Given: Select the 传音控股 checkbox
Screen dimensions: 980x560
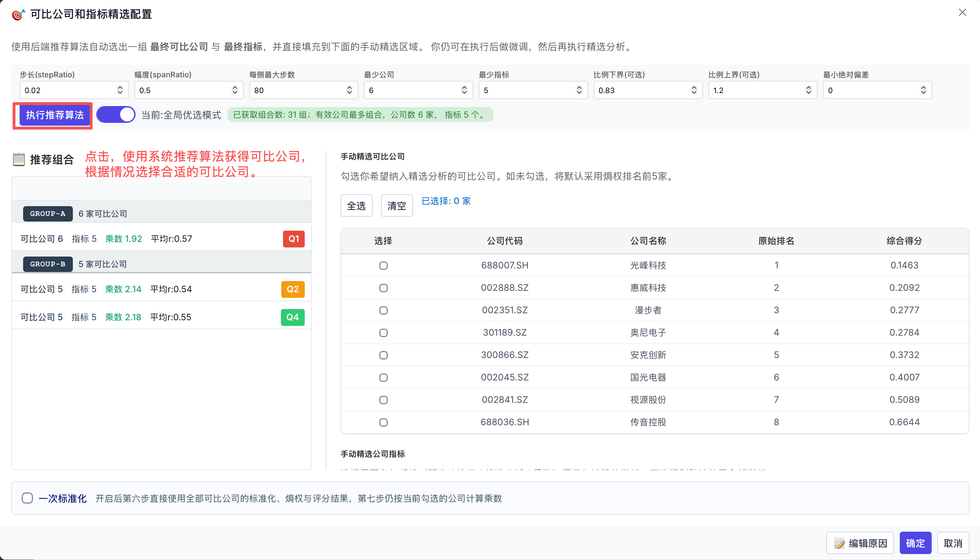Looking at the screenshot, I should click(x=383, y=422).
